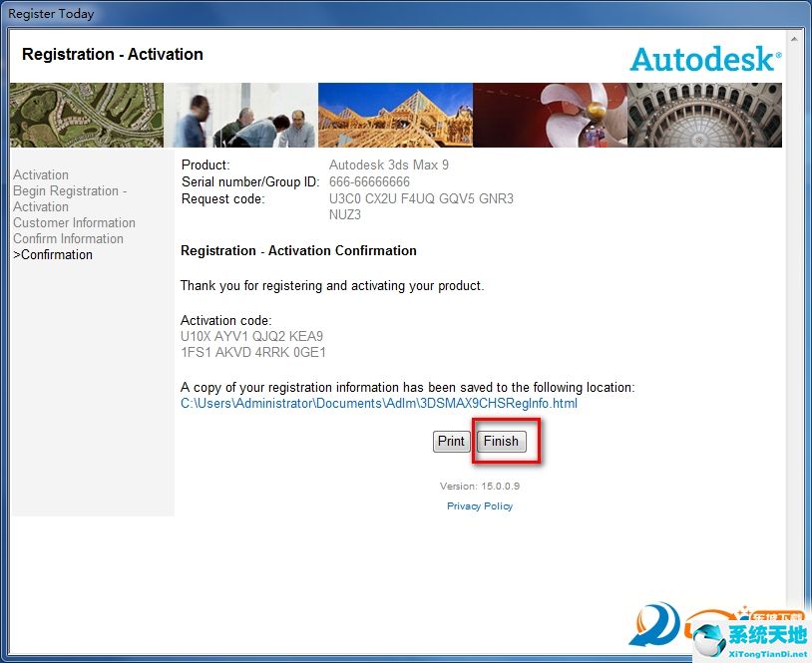Select Customer Information in the sidebar
Screen dimensions: 812x663
(x=74, y=222)
